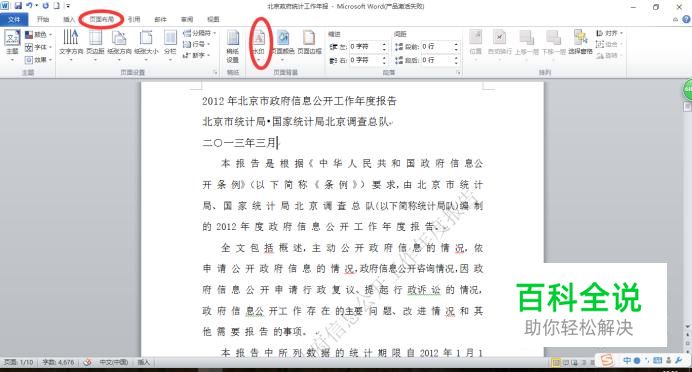The height and width of the screenshot is (372, 692).
Task: Open the 断字 (Hyphenation) dropdown
Action: tap(196, 55)
